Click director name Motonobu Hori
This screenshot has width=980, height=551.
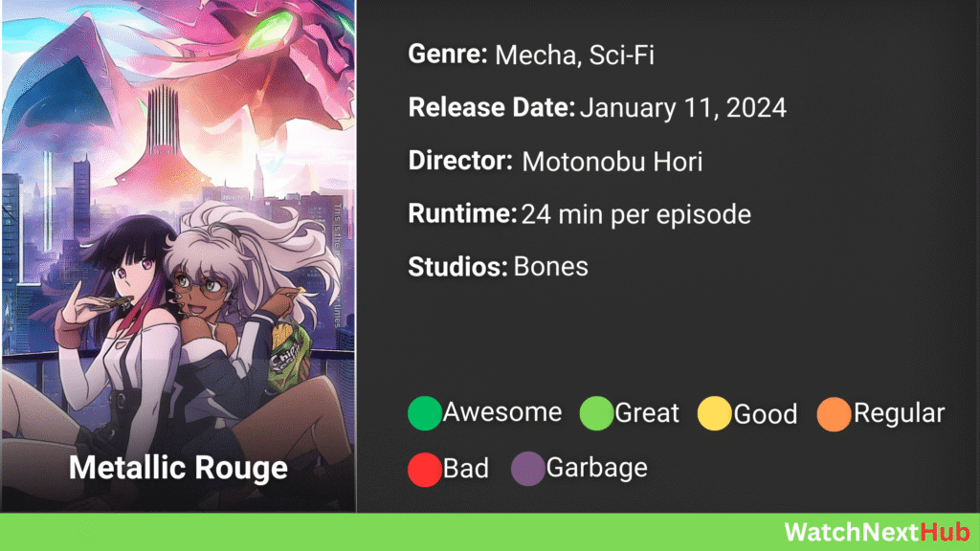tap(612, 162)
